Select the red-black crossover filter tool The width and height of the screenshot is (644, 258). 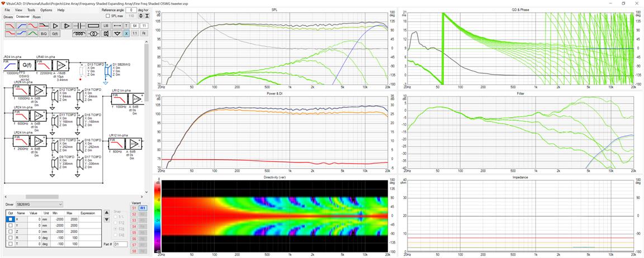click(x=44, y=26)
